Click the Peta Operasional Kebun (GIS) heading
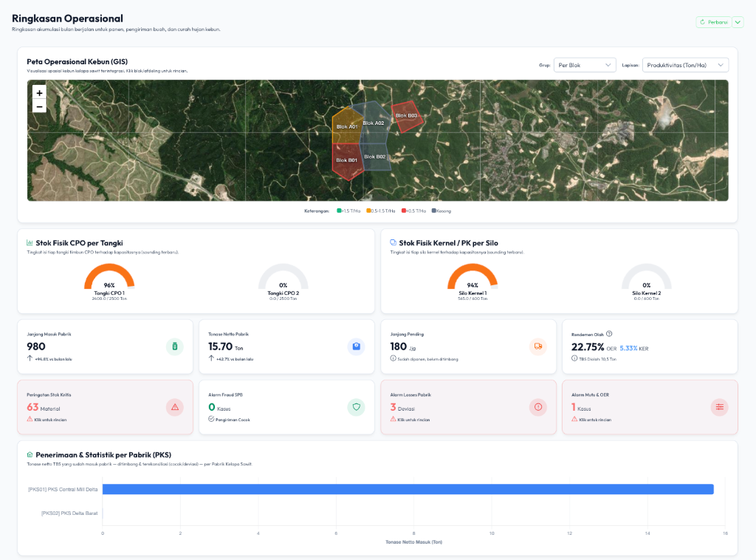The height and width of the screenshot is (560, 756). click(x=77, y=62)
